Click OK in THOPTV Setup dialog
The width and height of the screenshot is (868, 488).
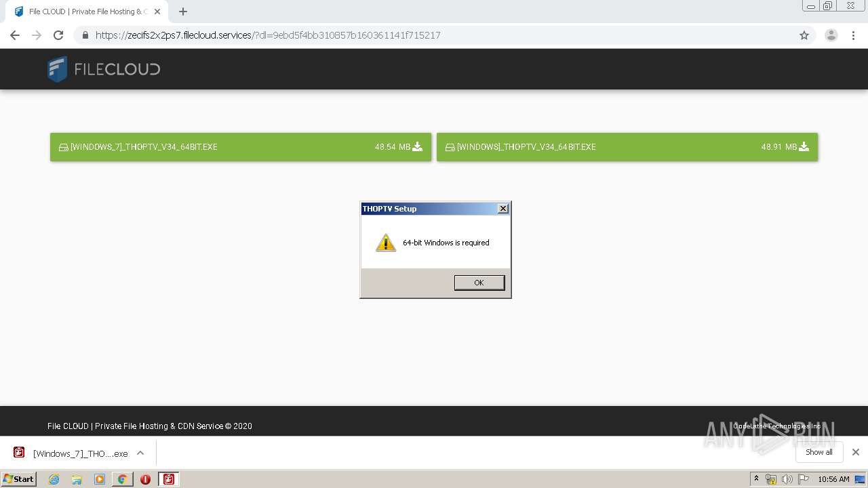(479, 283)
